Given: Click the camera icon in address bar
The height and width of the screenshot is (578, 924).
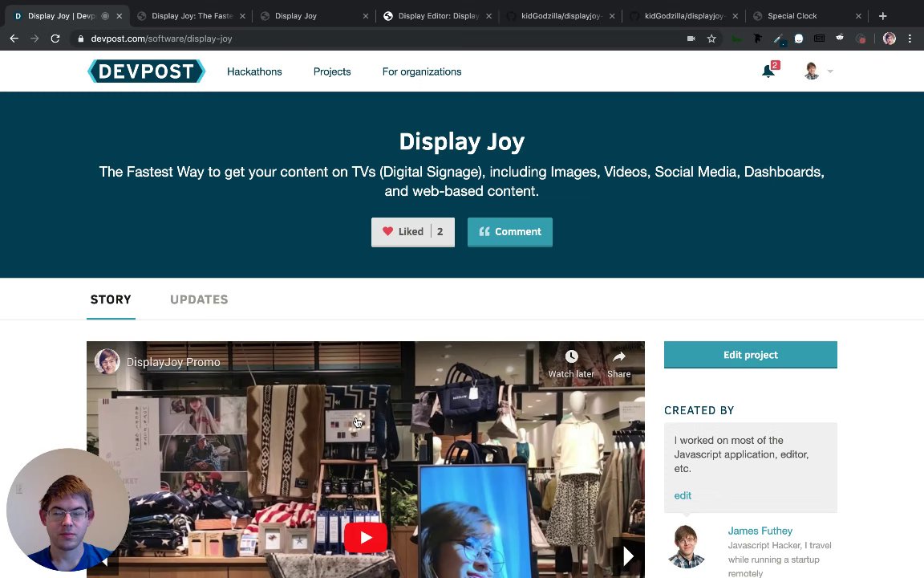Looking at the screenshot, I should (x=691, y=39).
